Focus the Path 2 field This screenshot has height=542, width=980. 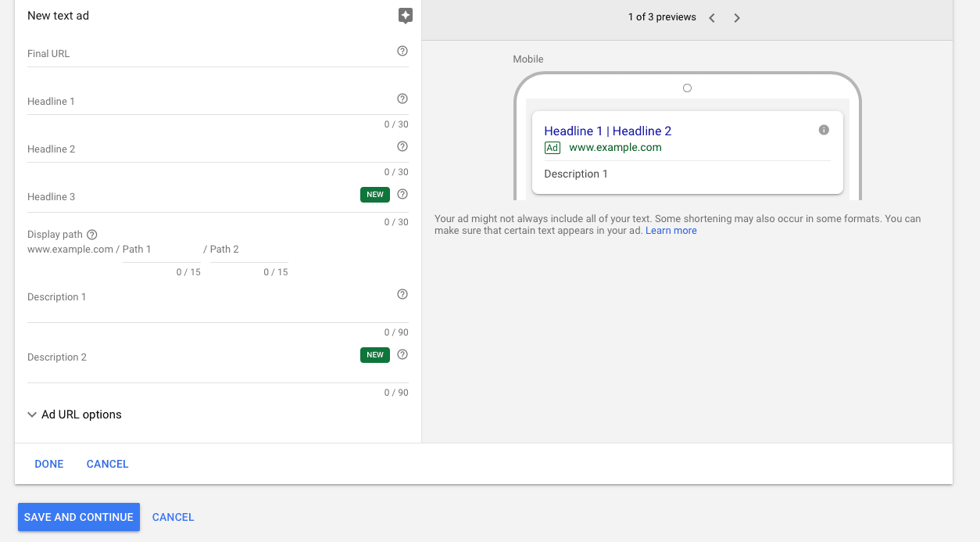[x=249, y=249]
